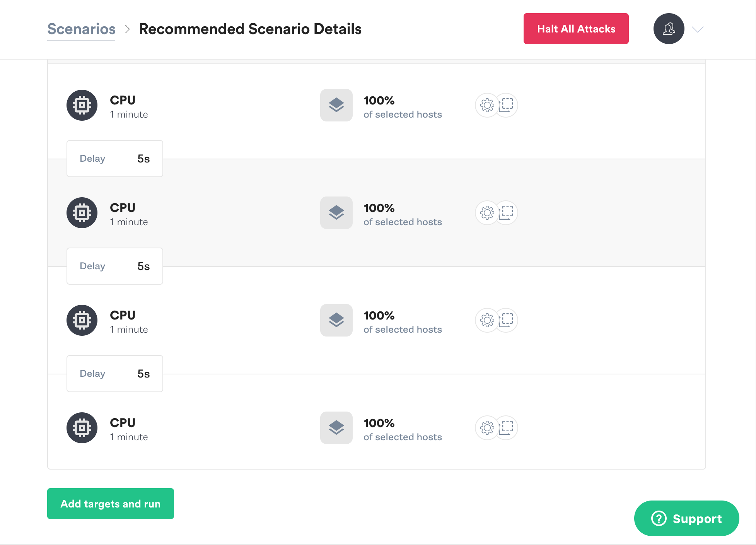
Task: Click the layers icon in second CPU row
Action: [x=336, y=213]
